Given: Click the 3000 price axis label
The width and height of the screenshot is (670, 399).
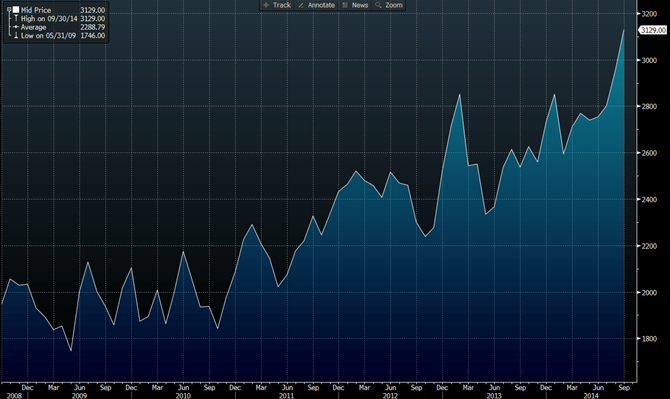Looking at the screenshot, I should click(x=649, y=60).
